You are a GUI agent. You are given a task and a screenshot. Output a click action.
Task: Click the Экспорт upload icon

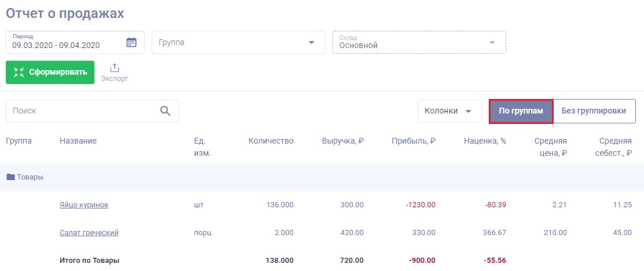pyautogui.click(x=114, y=68)
